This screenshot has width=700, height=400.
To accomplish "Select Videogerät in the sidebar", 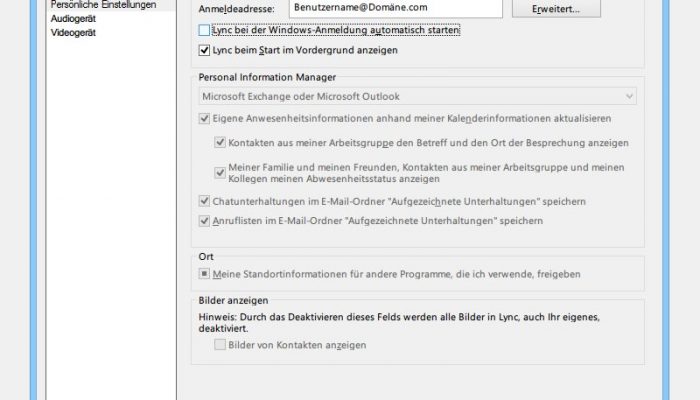I will point(73,33).
